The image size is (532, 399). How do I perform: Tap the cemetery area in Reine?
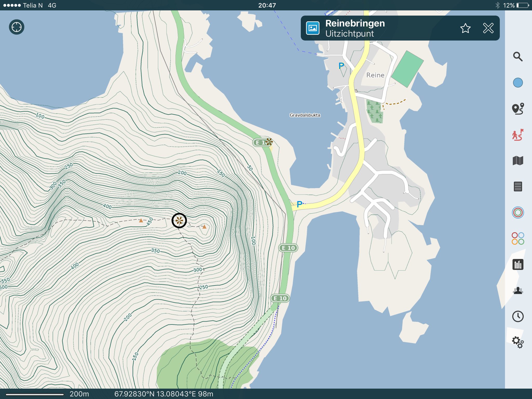click(x=375, y=111)
